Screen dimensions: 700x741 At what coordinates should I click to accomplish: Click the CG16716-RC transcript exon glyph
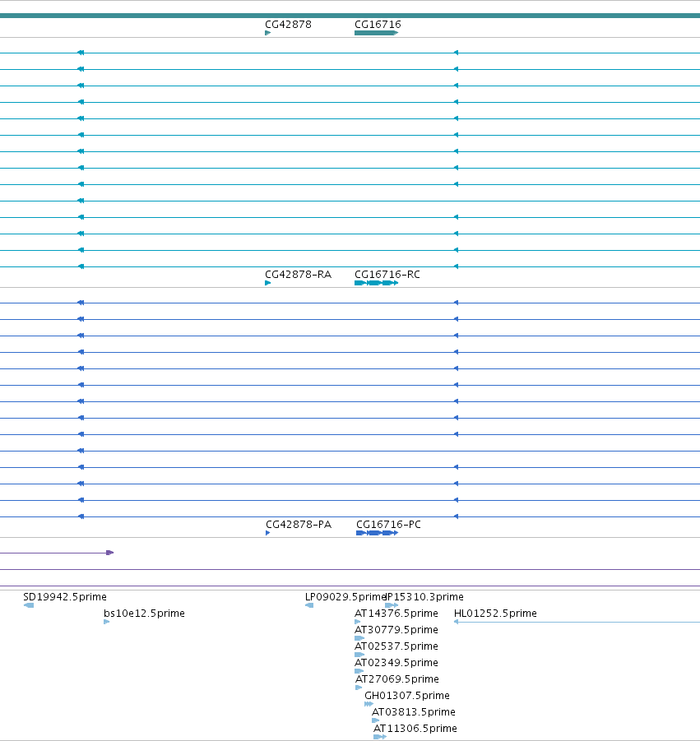[x=376, y=283]
